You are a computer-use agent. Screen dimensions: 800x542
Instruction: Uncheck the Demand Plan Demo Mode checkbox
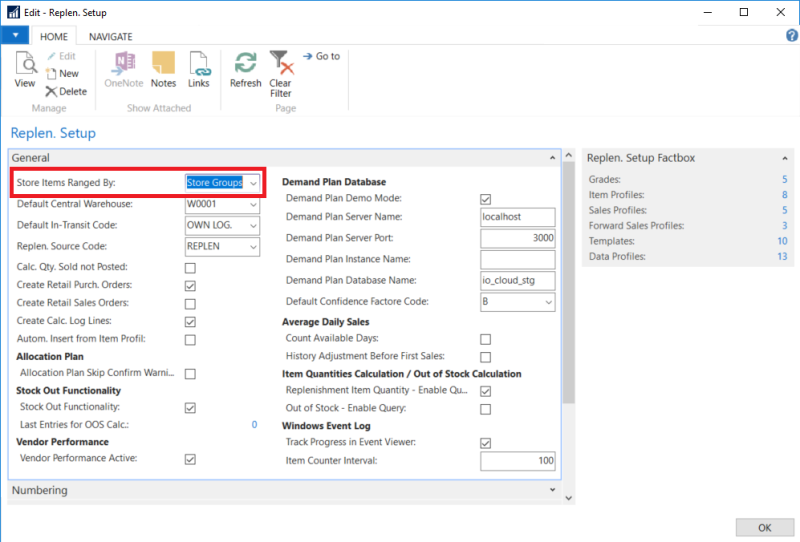pyautogui.click(x=486, y=199)
